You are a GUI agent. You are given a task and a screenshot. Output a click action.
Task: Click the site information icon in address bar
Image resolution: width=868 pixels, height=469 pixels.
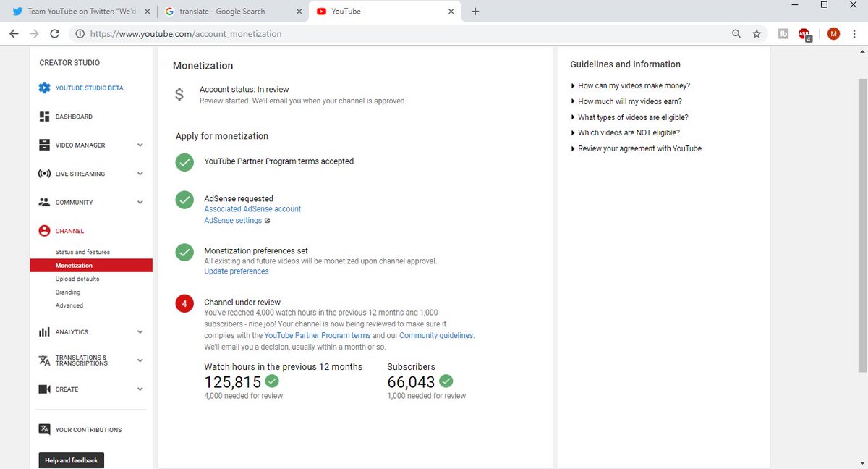(x=80, y=33)
